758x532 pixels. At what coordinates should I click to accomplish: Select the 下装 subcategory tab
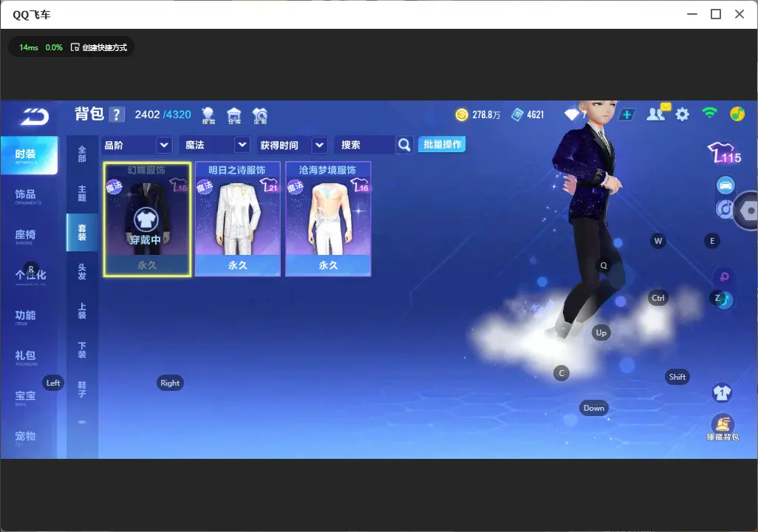82,350
